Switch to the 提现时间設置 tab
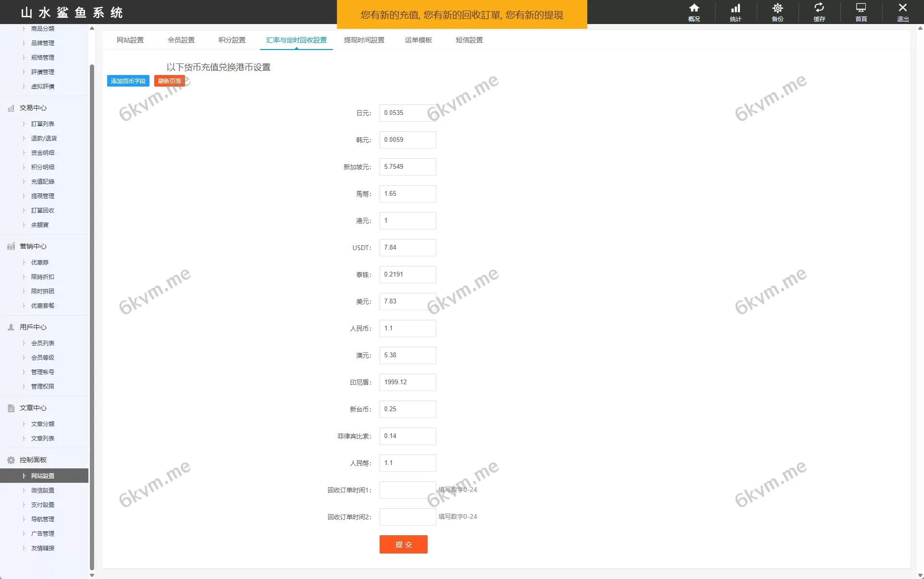Image resolution: width=924 pixels, height=579 pixels. click(x=364, y=40)
